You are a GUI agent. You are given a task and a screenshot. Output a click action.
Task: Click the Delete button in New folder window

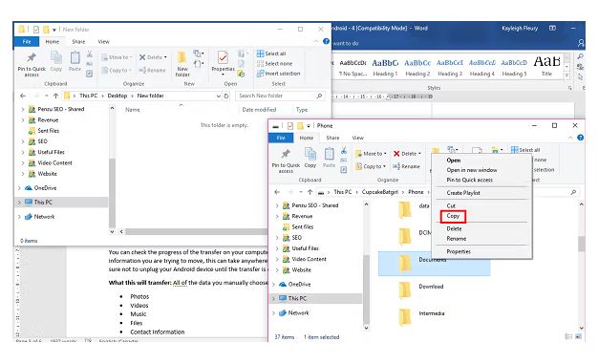tap(153, 57)
